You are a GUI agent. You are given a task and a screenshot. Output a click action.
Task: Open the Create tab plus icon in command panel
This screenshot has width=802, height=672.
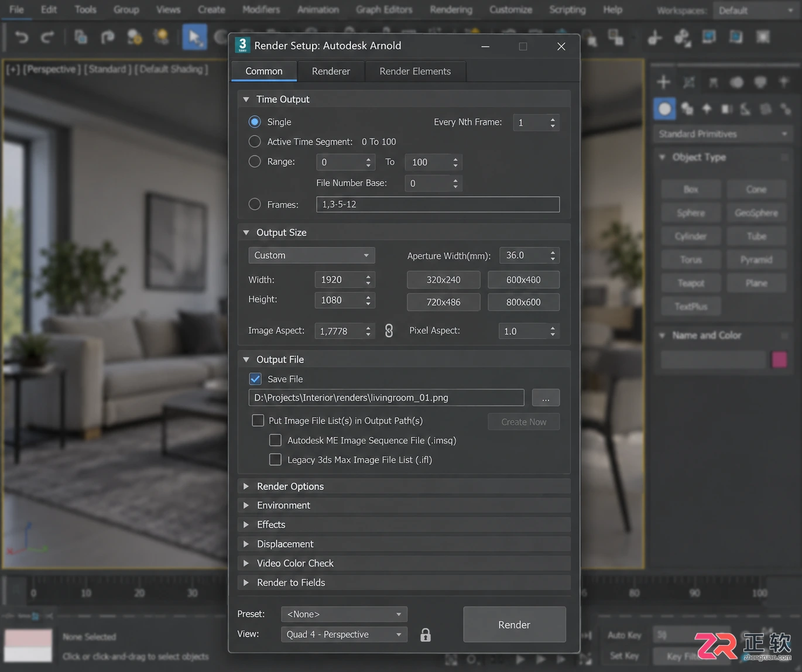pos(664,82)
